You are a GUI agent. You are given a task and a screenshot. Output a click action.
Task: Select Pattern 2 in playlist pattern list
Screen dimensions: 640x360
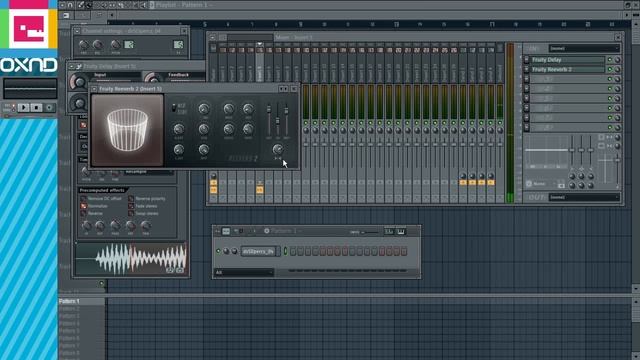coord(81,309)
